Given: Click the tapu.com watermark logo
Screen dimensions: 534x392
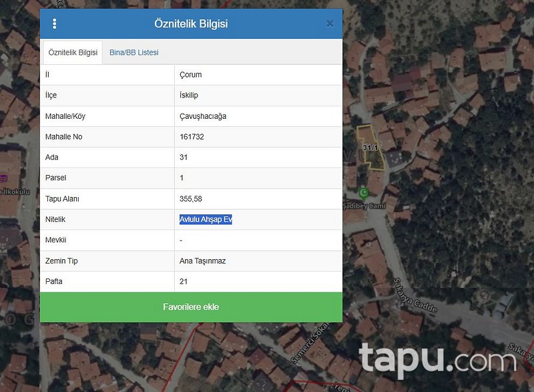Looking at the screenshot, I should pyautogui.click(x=437, y=360).
